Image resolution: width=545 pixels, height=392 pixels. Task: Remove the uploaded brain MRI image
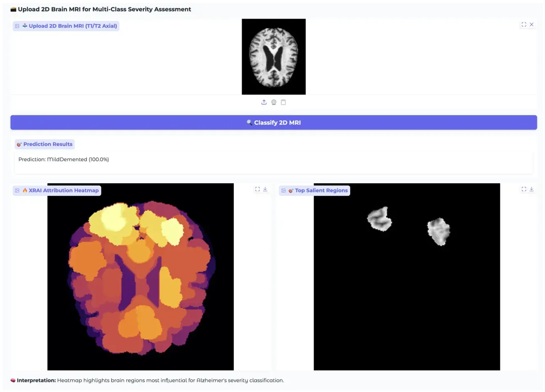pos(531,24)
